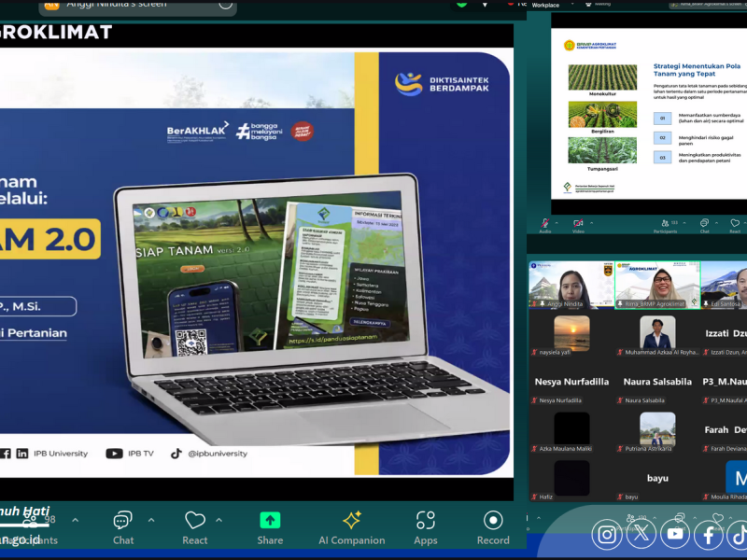
Task: Click the X (Twitter) icon in bottom banner
Action: (641, 534)
